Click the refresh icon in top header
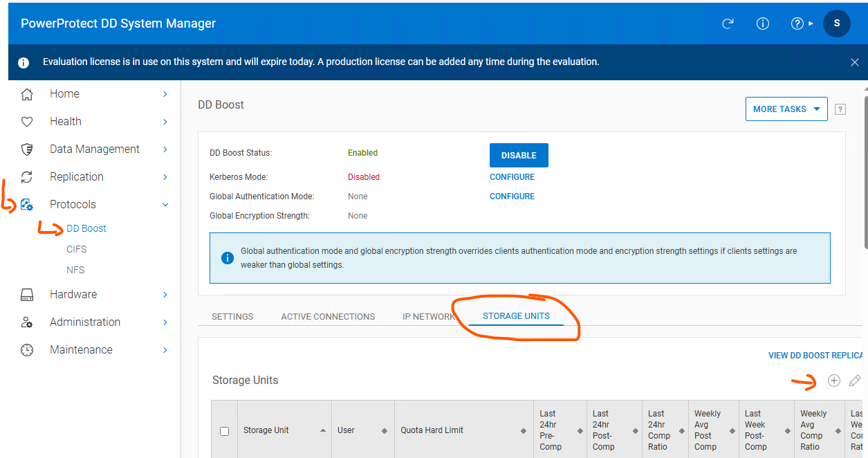Image resolution: width=868 pixels, height=458 pixels. (728, 24)
